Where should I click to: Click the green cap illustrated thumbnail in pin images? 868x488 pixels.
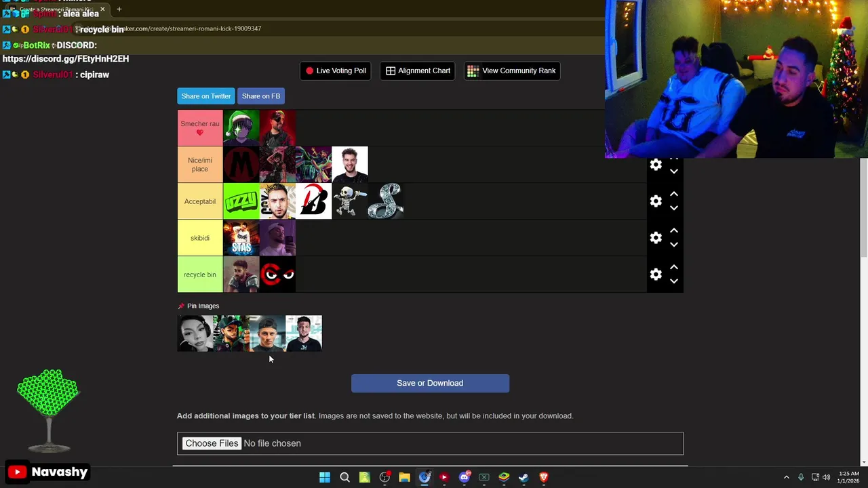pyautogui.click(x=231, y=333)
